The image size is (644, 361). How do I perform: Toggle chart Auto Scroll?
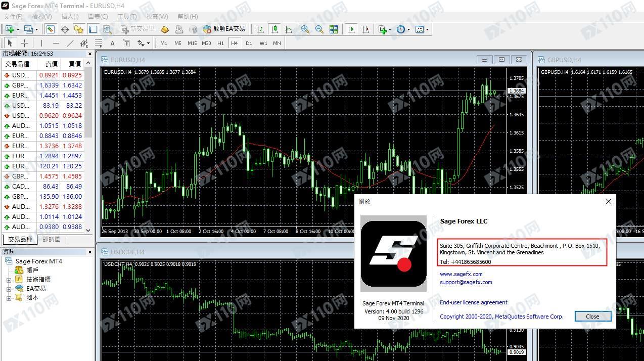(x=351, y=29)
